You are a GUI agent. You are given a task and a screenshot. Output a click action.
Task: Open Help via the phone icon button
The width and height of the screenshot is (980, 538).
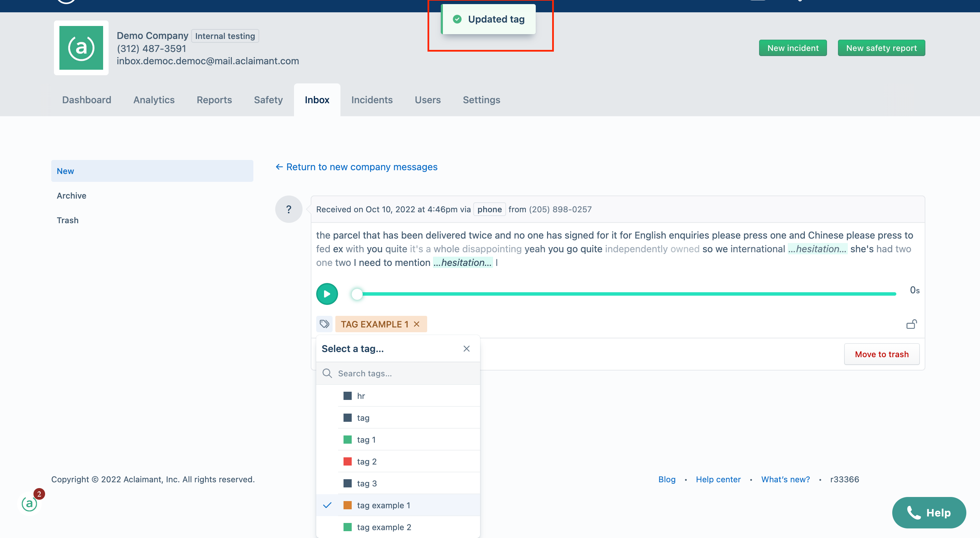click(x=929, y=512)
